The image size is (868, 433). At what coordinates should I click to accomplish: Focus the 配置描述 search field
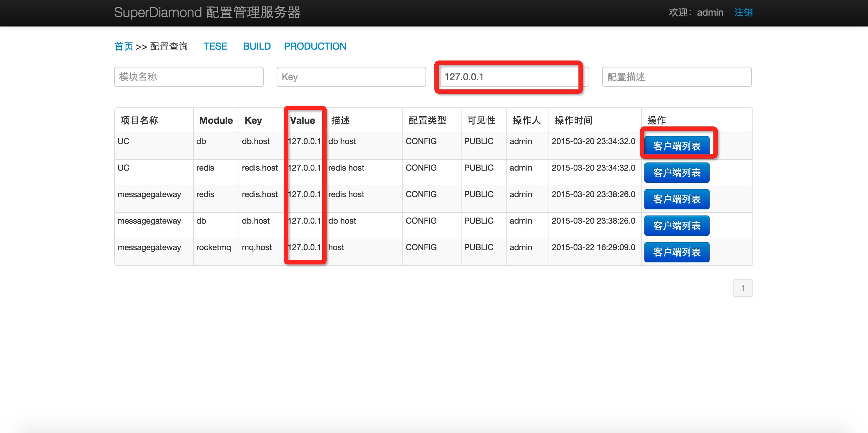(676, 77)
